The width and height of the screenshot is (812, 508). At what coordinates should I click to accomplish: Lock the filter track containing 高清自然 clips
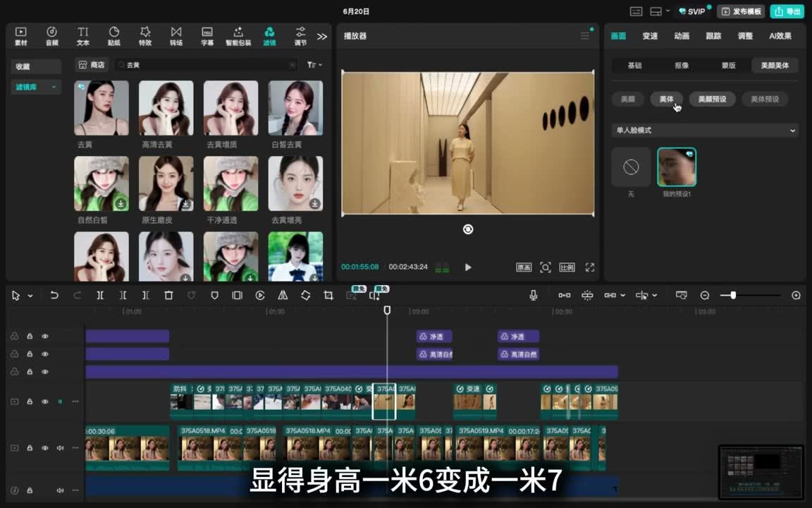point(30,353)
